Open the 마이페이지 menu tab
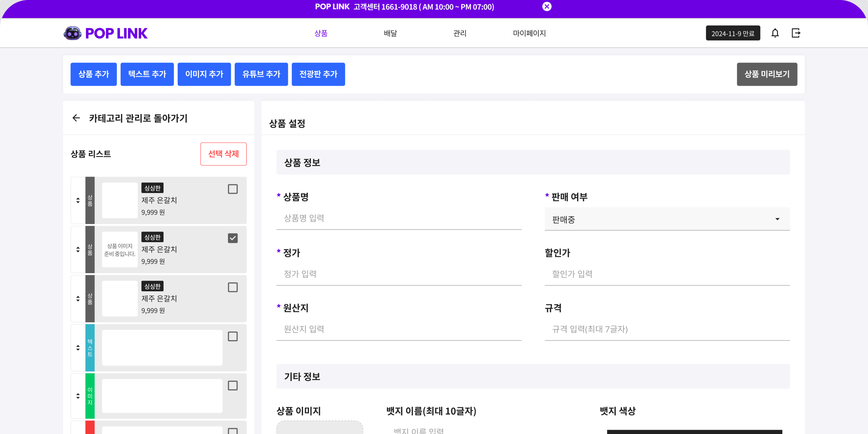This screenshot has width=868, height=434. click(530, 33)
